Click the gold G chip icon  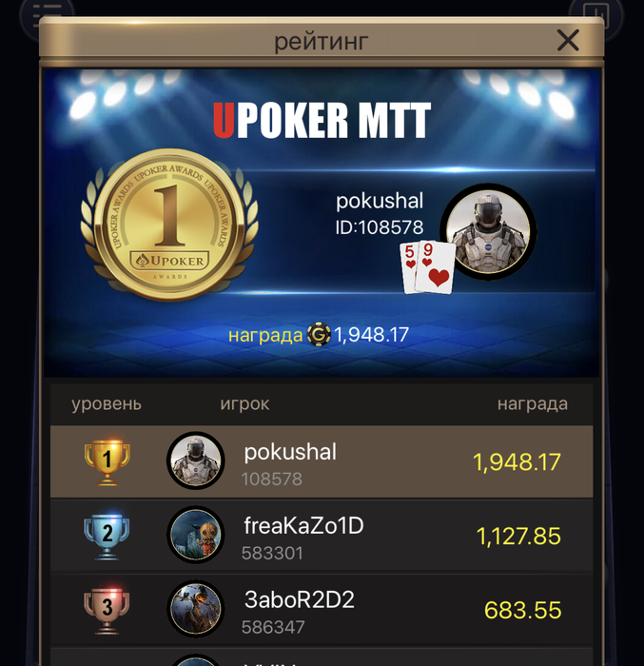point(319,334)
